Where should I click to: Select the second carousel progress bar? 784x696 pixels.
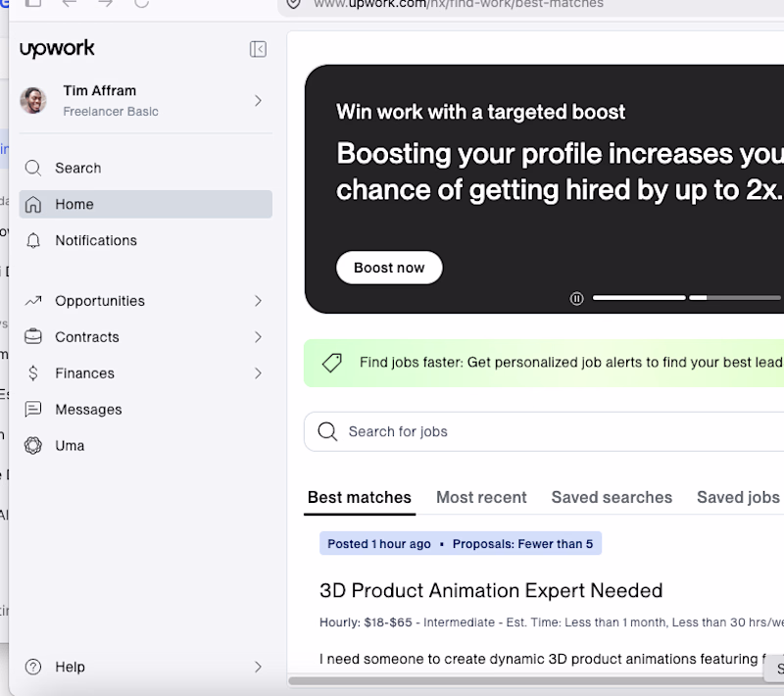click(735, 297)
